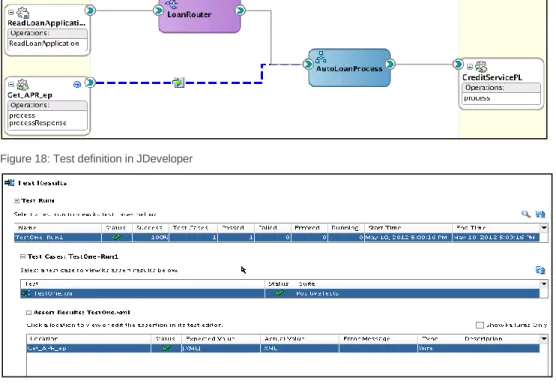
Task: Click the AutoLoanProcess input port arrow
Action: 308,64
